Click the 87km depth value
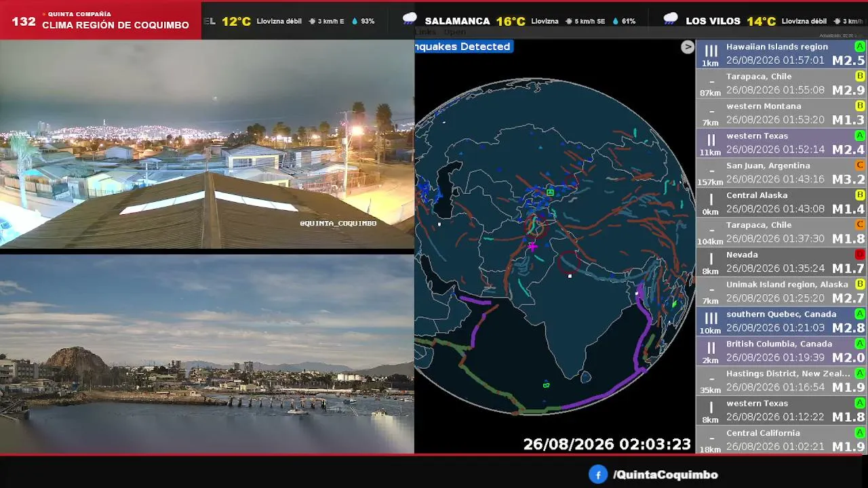Image resolution: width=868 pixels, height=488 pixels. coord(711,93)
